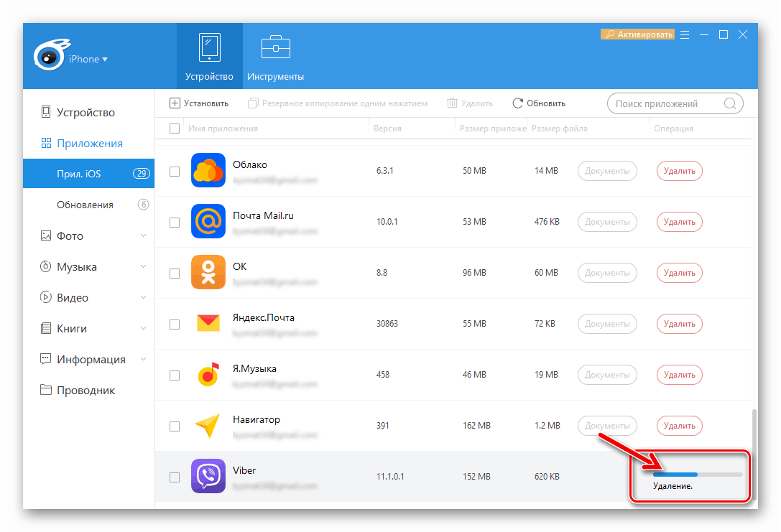
Task: Toggle the select-all apps checkbox
Action: (175, 129)
